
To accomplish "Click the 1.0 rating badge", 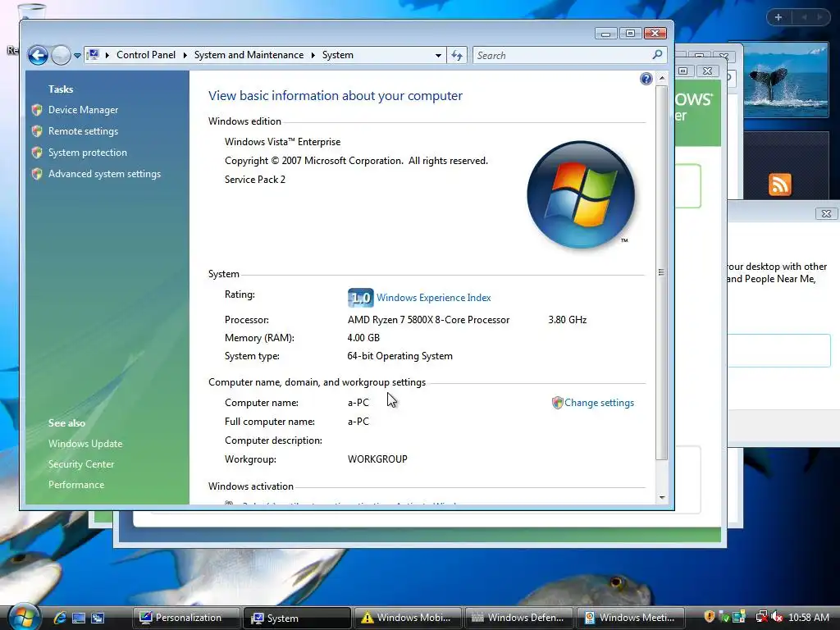I will [361, 298].
